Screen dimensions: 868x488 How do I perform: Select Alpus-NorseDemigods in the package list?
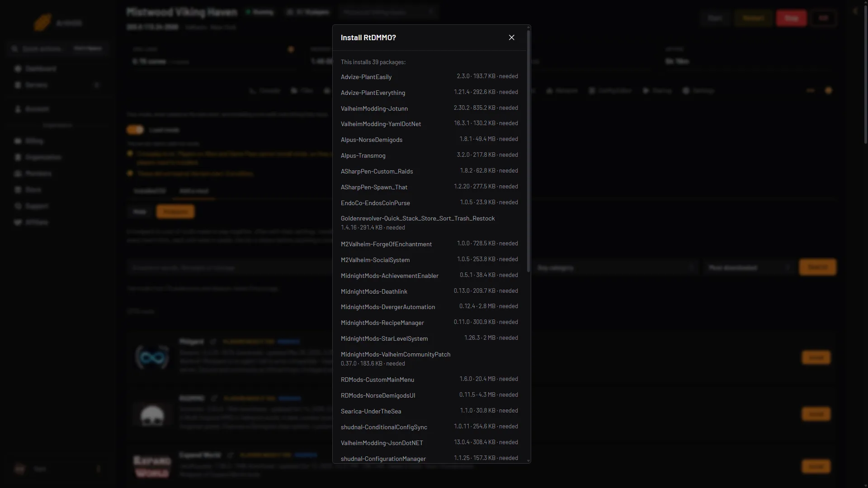[x=429, y=140]
